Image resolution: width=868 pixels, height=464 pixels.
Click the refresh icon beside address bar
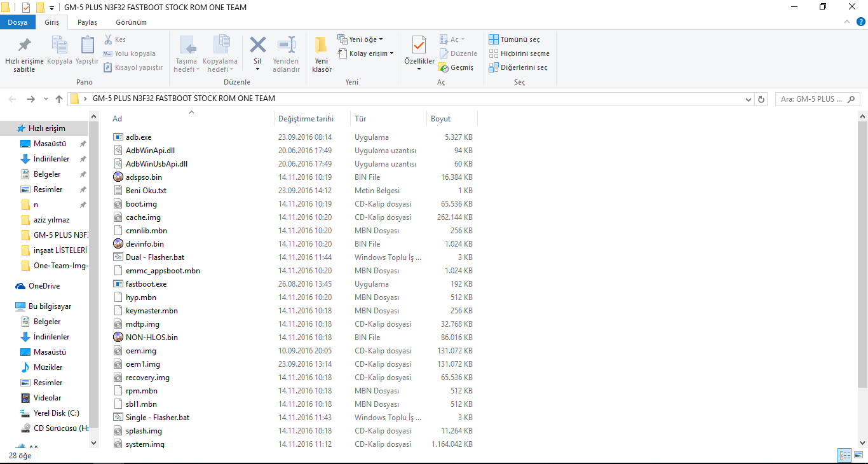pos(761,99)
